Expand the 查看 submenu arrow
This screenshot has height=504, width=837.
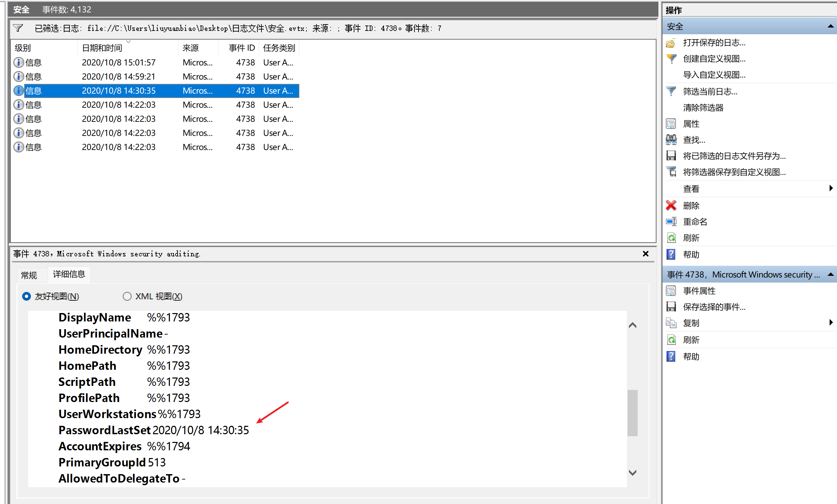[831, 188]
